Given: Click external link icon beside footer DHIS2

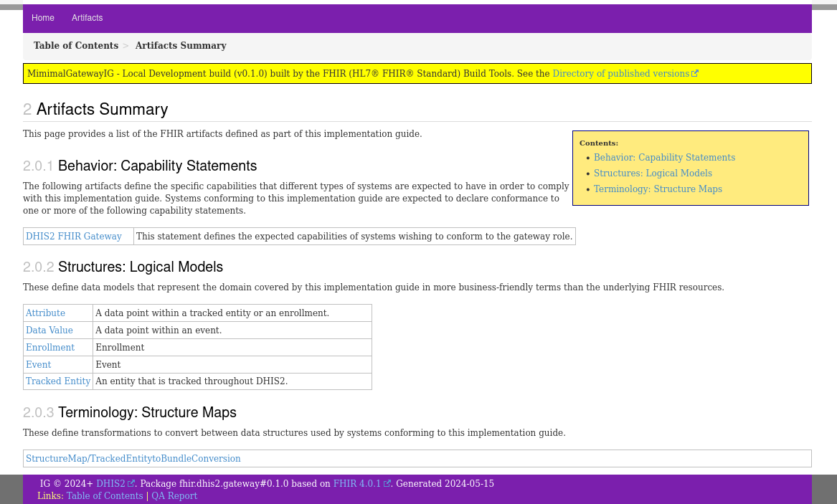Looking at the screenshot, I should 131,484.
